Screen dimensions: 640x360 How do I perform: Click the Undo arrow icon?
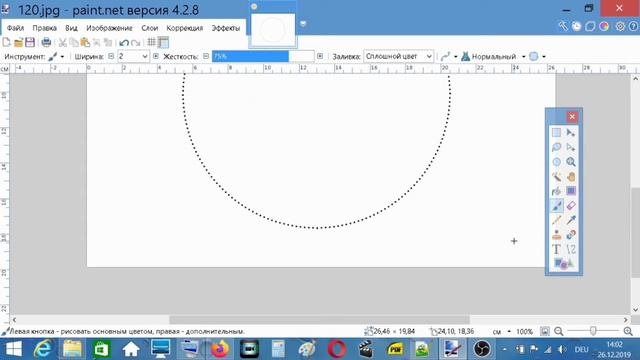click(x=124, y=42)
